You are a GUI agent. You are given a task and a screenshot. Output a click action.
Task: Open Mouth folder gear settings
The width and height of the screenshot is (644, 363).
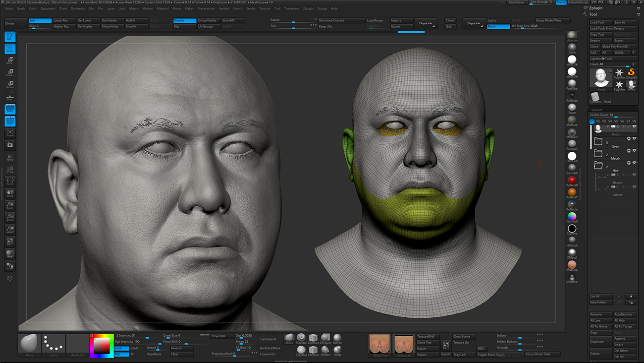point(629,150)
